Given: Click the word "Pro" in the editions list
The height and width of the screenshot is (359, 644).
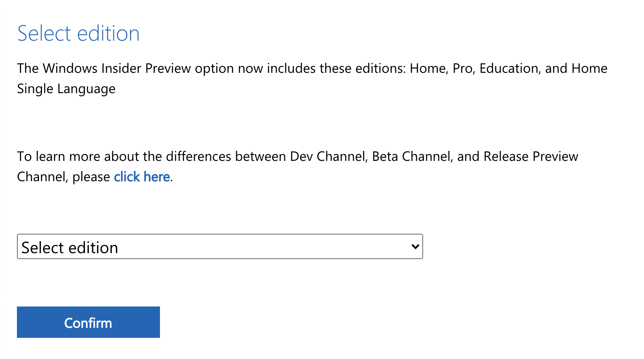Looking at the screenshot, I should 462,68.
